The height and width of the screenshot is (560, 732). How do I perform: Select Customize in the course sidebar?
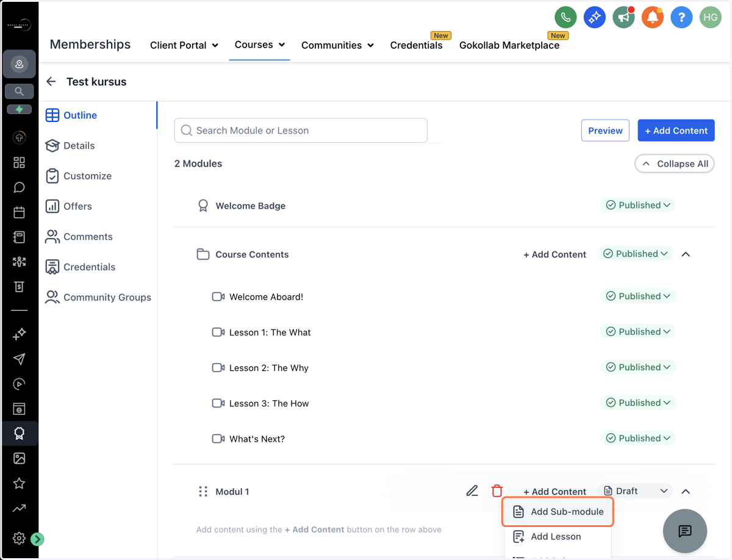[x=79, y=176]
